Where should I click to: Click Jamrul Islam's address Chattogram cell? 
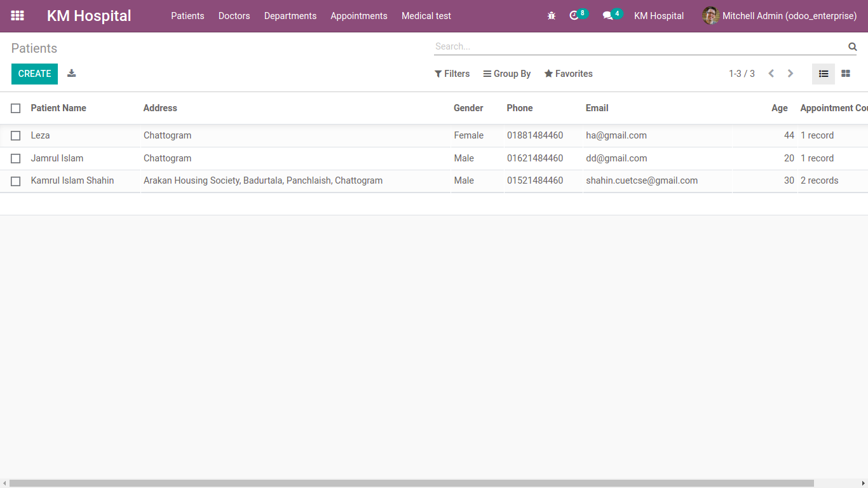pos(167,158)
